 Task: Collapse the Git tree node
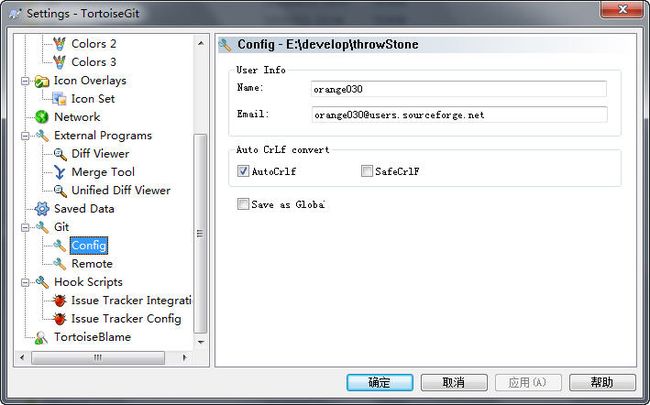coord(25,227)
